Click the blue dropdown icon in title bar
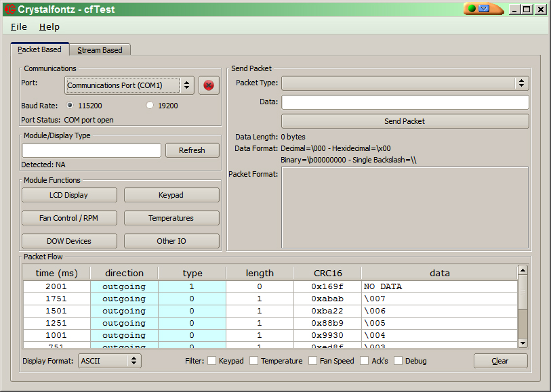The width and height of the screenshot is (551, 392). 484,8
